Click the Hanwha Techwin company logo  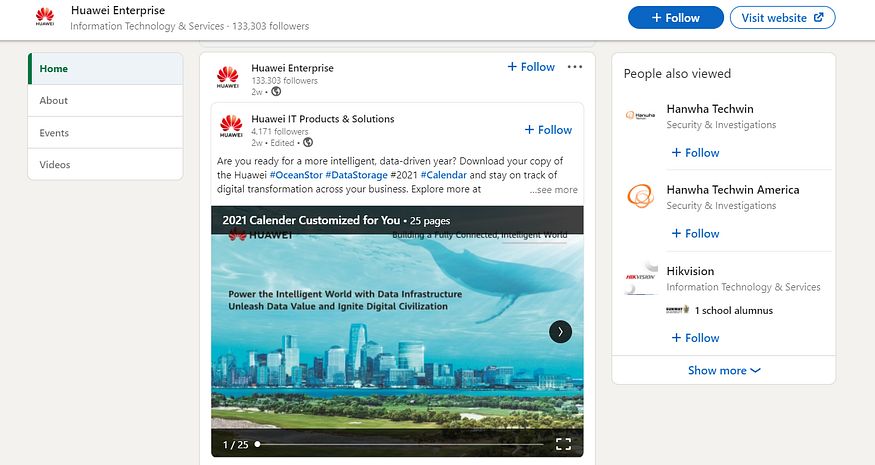641,116
